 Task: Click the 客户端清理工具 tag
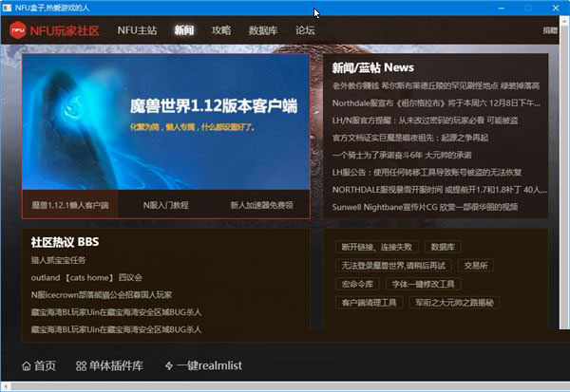click(x=369, y=303)
